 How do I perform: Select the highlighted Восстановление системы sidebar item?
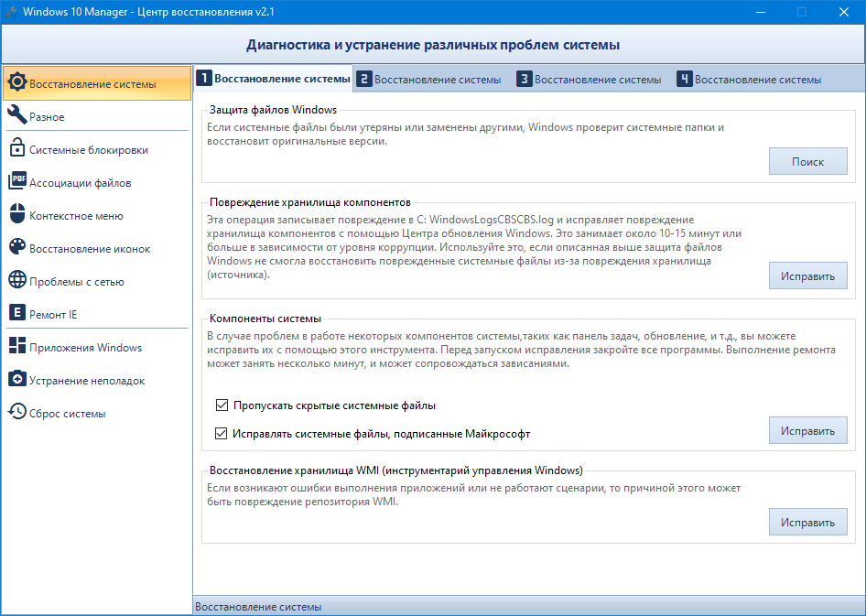(x=97, y=83)
